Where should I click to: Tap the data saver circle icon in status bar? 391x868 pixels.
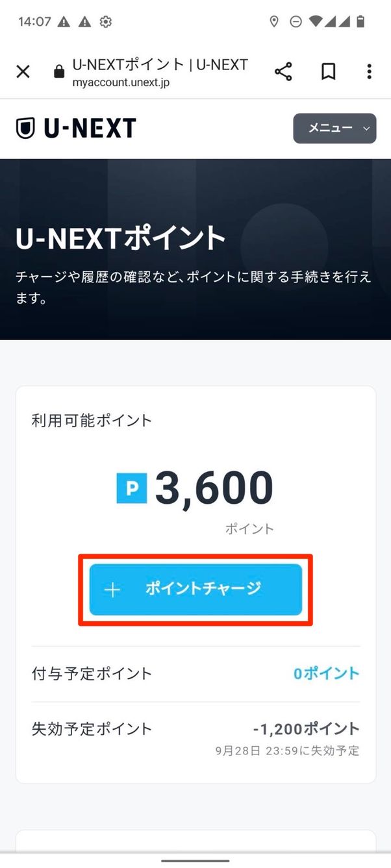tap(296, 21)
